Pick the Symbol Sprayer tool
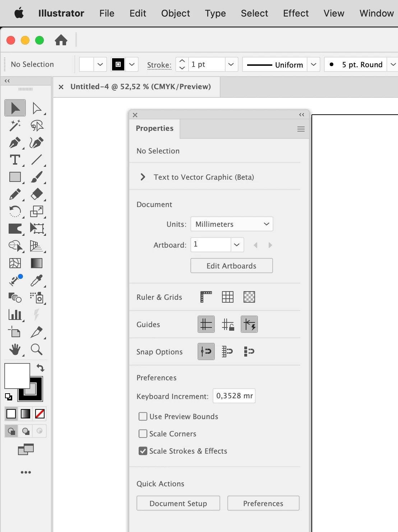The image size is (398, 532). click(x=37, y=298)
